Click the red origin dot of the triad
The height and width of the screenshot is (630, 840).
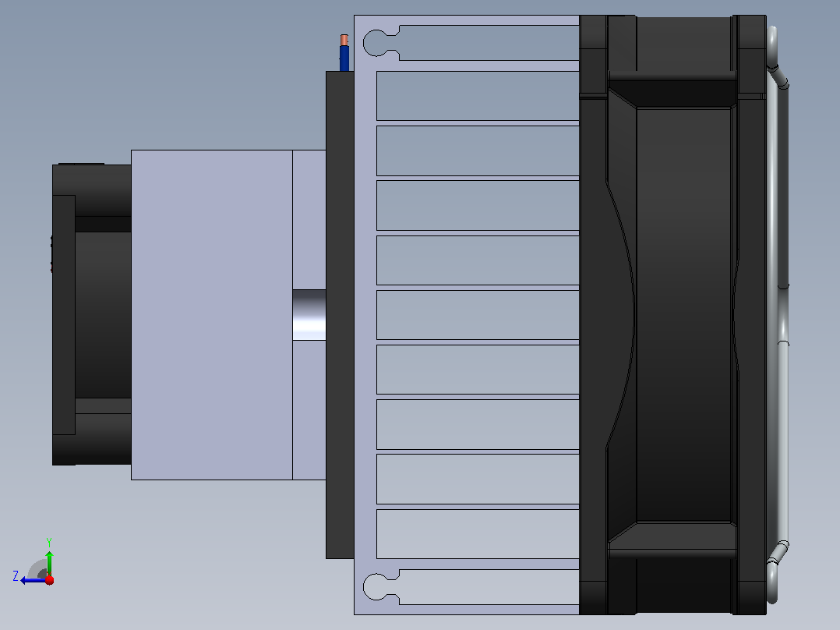click(49, 580)
